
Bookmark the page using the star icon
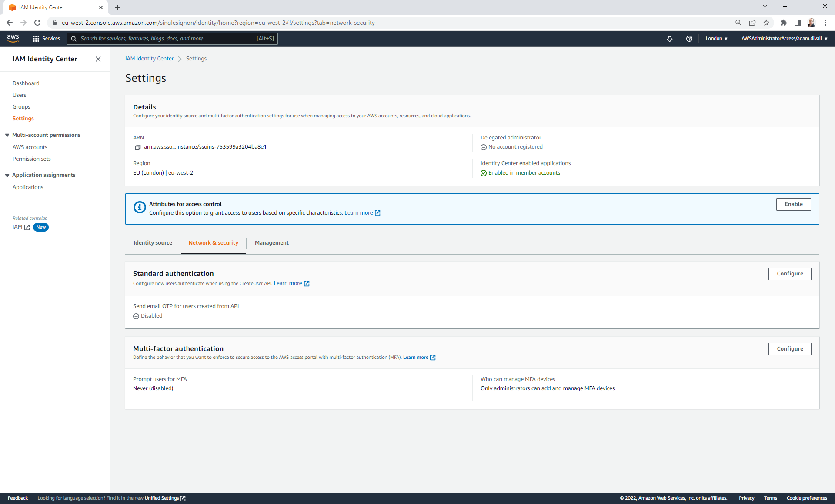pos(766,23)
